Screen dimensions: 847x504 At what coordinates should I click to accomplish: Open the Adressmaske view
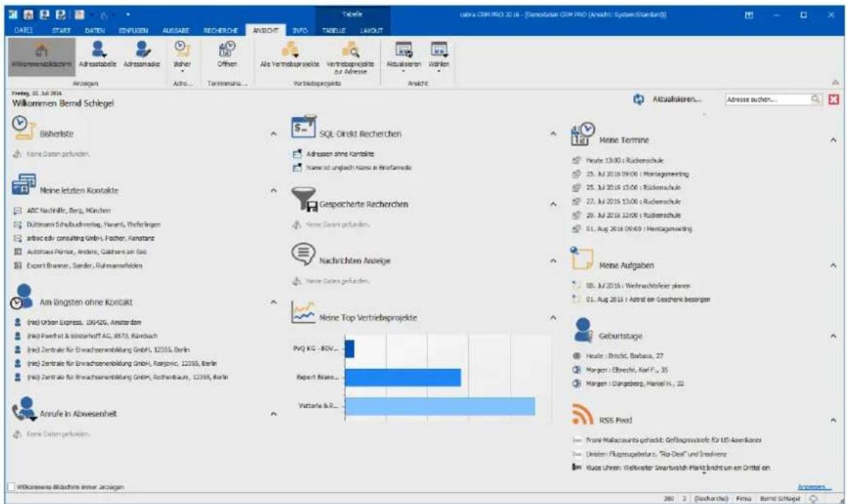pos(142,55)
